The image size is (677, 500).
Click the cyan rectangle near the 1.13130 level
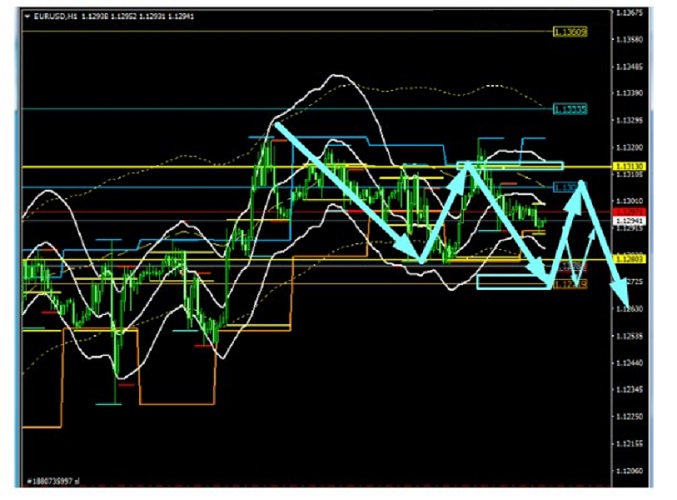coord(510,164)
